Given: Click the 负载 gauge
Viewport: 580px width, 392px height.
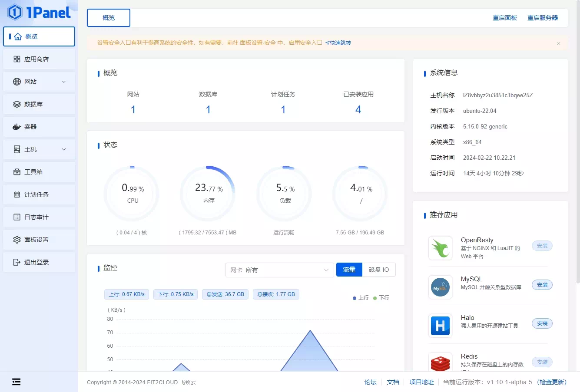Looking at the screenshot, I should coord(285,193).
